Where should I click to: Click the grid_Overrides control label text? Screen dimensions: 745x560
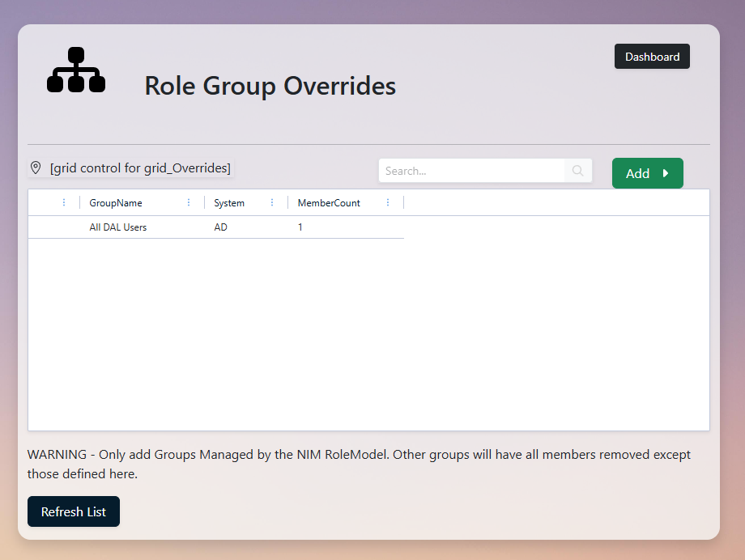tap(140, 167)
